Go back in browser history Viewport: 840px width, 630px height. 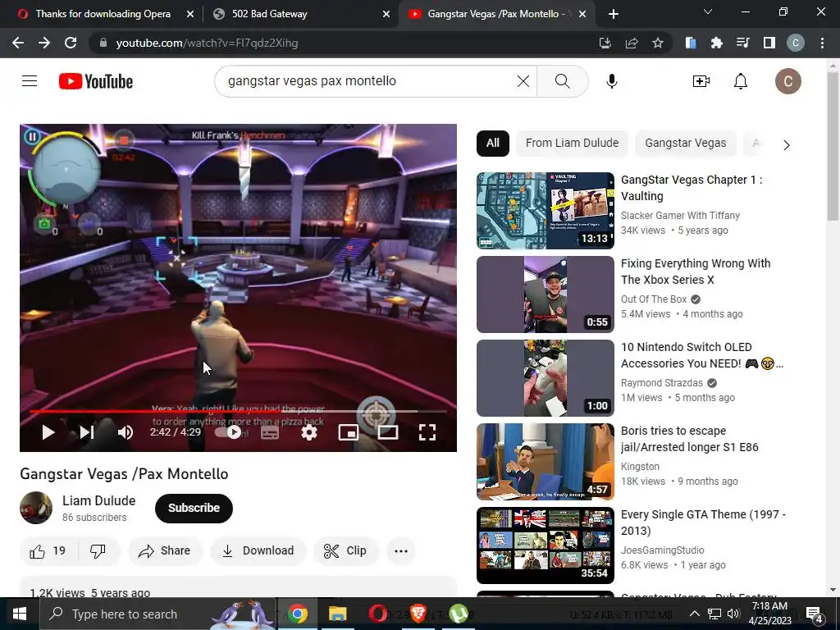(x=18, y=43)
